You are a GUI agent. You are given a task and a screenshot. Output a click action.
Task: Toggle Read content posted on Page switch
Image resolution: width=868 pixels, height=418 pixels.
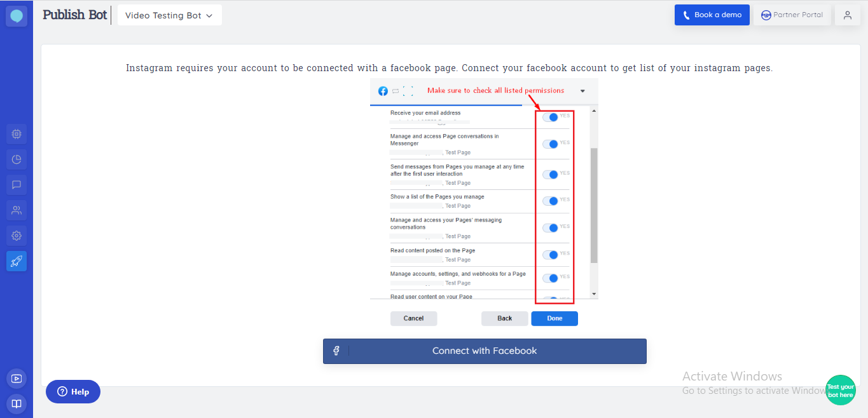point(551,255)
